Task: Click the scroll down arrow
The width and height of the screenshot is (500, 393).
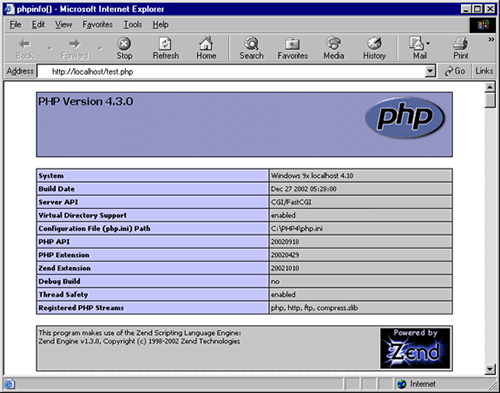Action: pyautogui.click(x=490, y=369)
